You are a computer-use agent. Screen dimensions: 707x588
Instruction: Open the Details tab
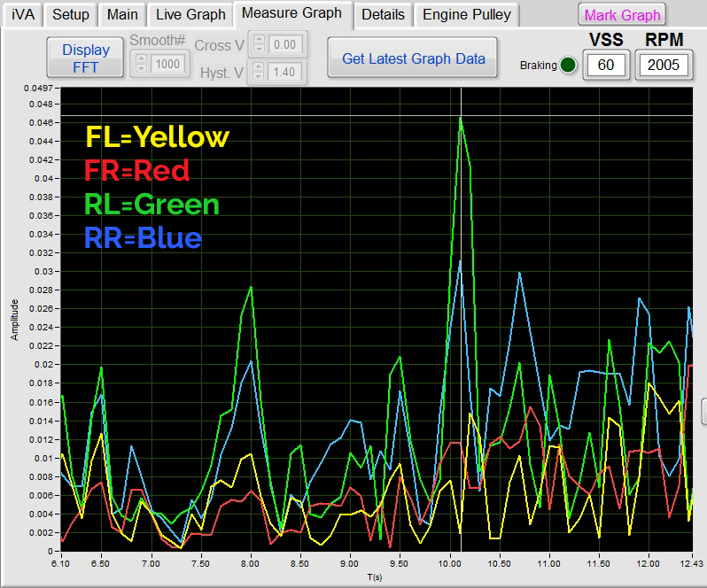point(383,14)
